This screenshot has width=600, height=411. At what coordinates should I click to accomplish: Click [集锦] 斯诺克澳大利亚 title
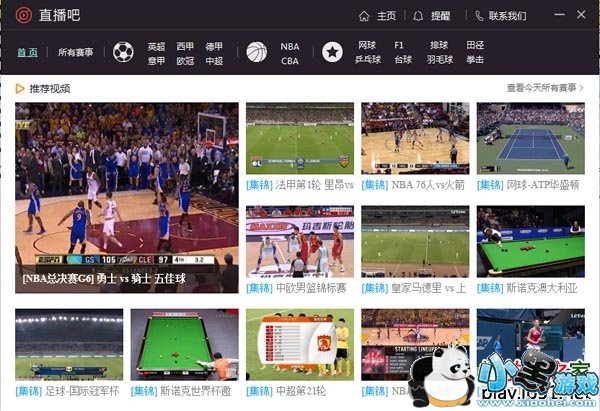pyautogui.click(x=527, y=288)
